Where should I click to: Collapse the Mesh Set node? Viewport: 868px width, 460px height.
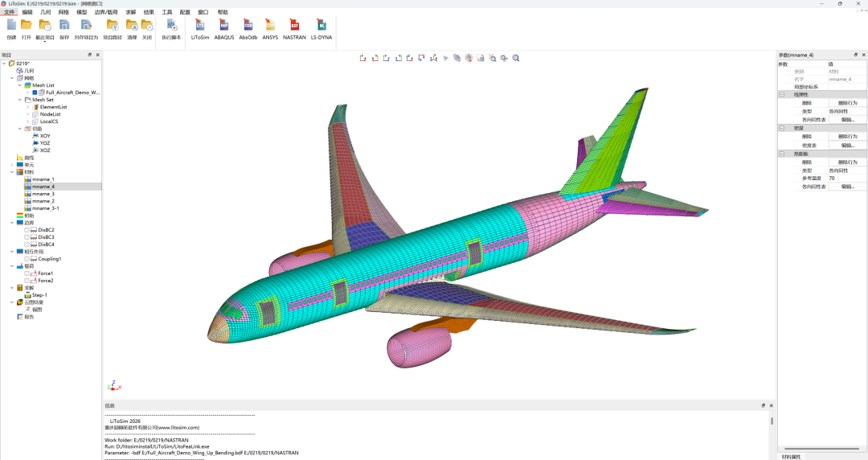point(20,100)
